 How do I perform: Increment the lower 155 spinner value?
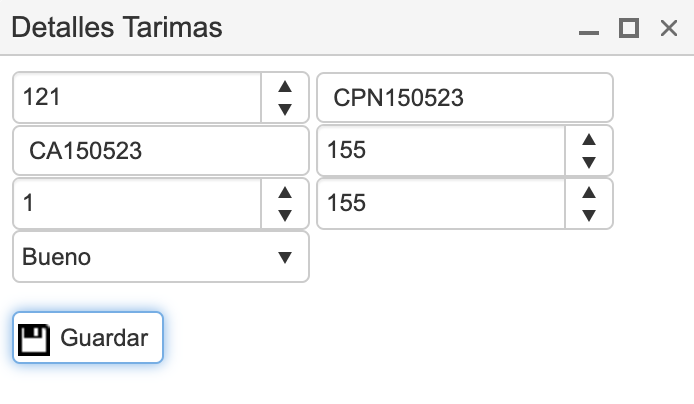pos(589,192)
